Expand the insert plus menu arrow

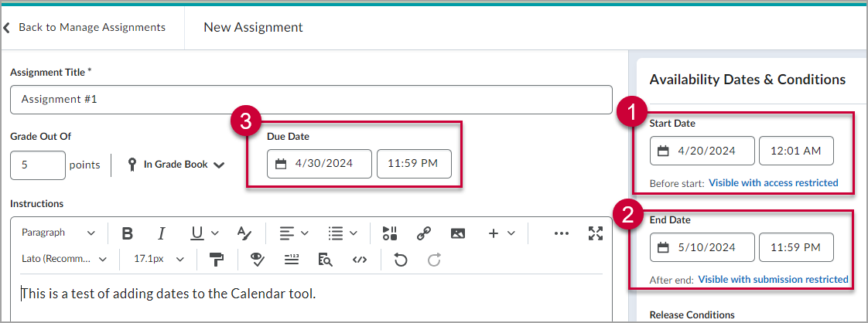coord(511,233)
